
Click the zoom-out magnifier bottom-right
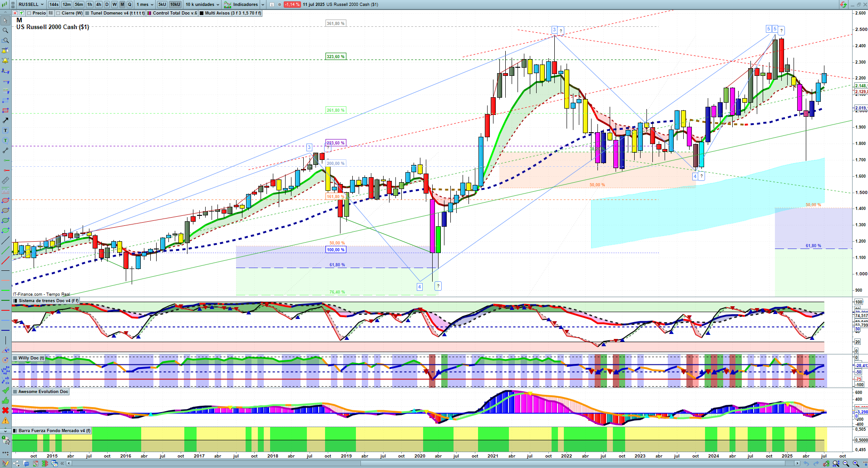846,463
